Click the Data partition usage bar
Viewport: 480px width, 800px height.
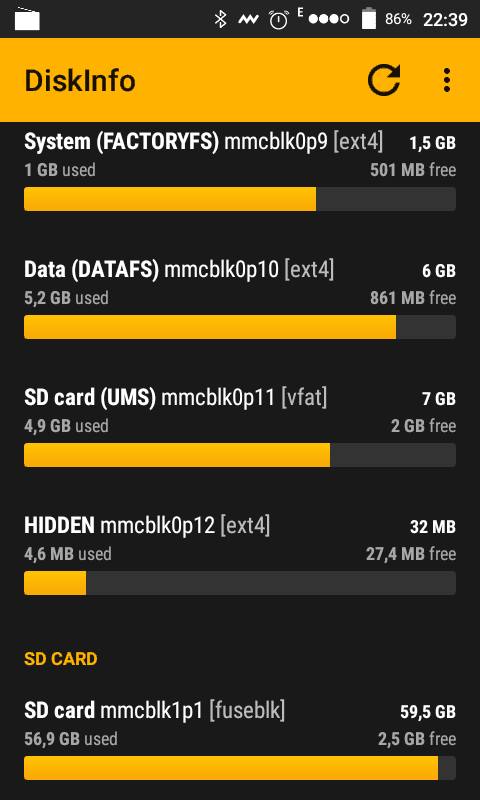(240, 327)
